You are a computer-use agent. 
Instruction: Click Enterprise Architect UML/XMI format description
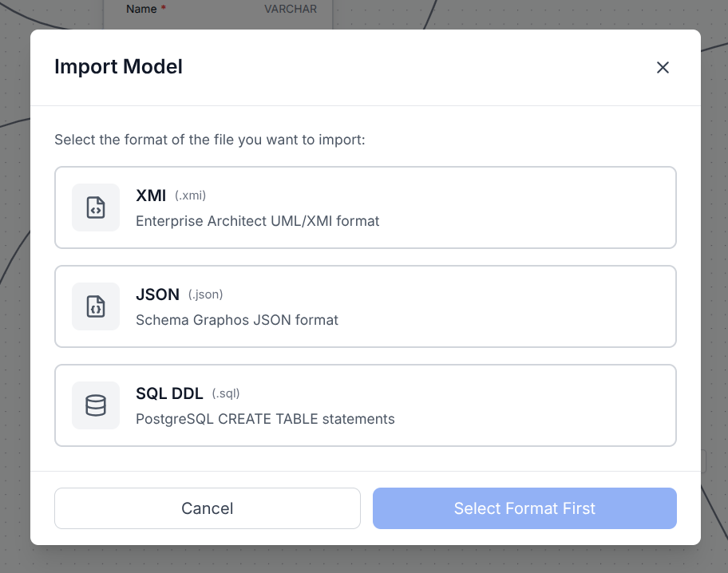pyautogui.click(x=257, y=221)
